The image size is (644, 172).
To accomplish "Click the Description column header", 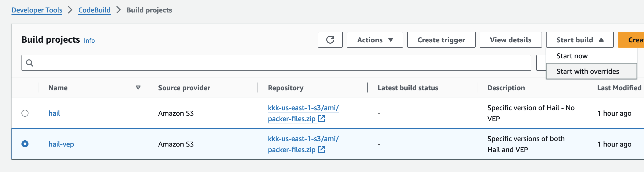I will pyautogui.click(x=506, y=88).
